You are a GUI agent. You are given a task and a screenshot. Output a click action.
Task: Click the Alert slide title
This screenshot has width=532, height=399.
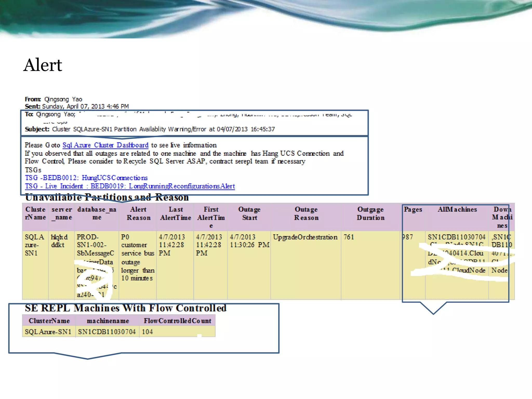pos(43,65)
